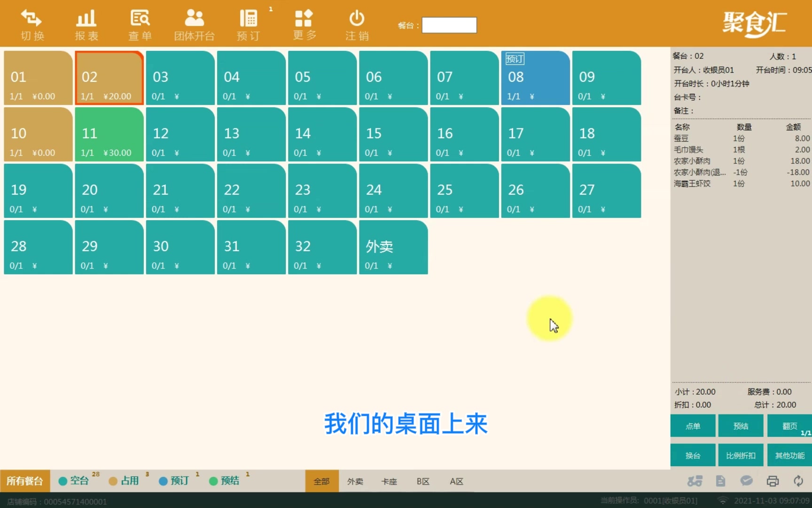
Task: Click the 预结 pre-checkout button in the right panel
Action: point(741,426)
